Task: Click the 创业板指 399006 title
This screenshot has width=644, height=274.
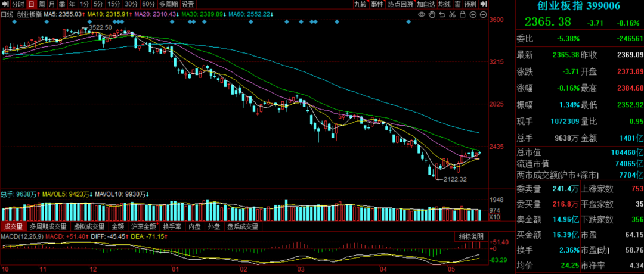Action: point(578,6)
